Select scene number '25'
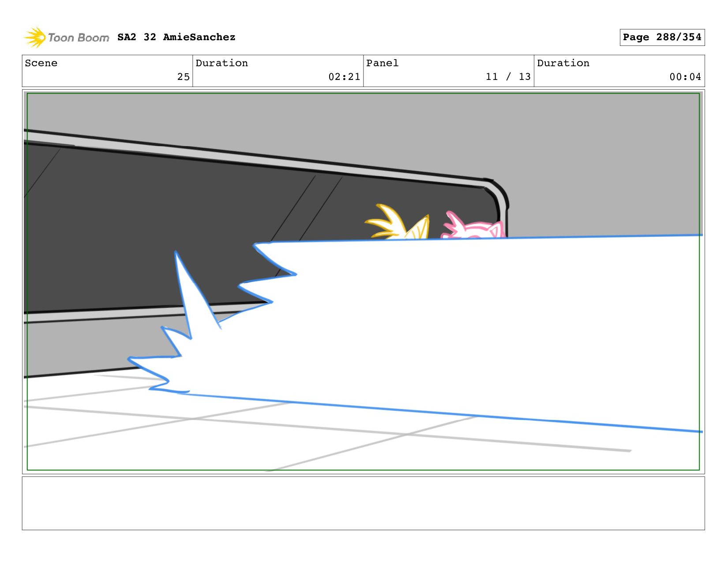Viewport: 728px width, 563px height. coord(184,77)
